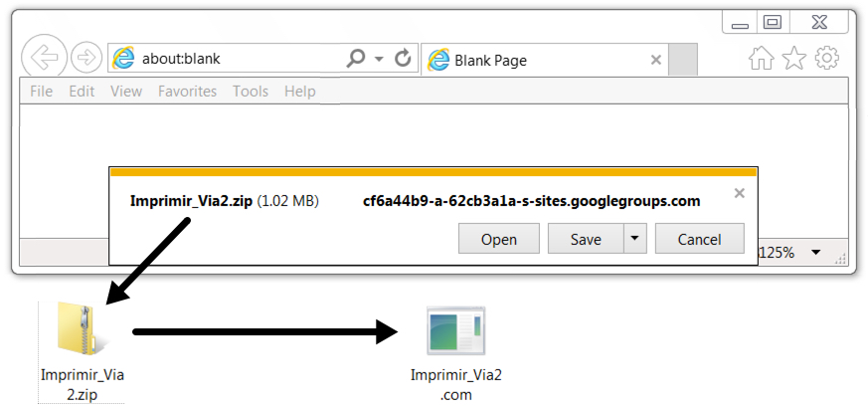Go to Home via house icon
868x410 pixels.
point(762,58)
